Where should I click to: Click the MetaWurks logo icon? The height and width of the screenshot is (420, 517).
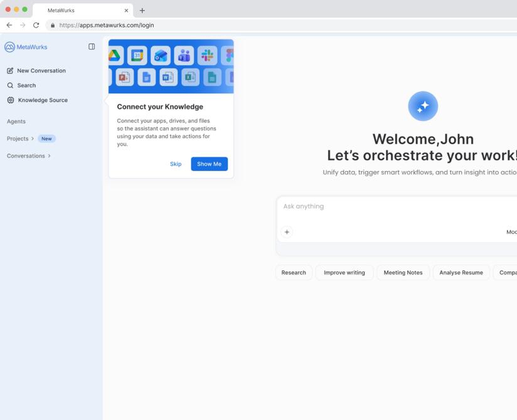click(9, 47)
